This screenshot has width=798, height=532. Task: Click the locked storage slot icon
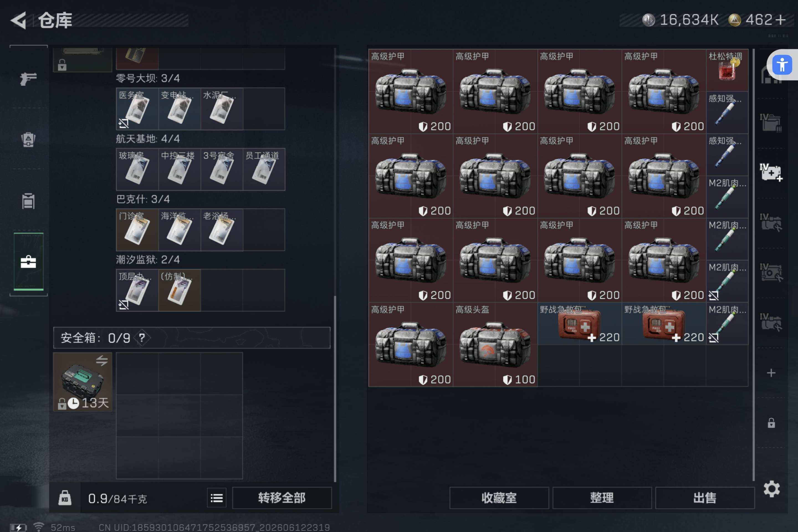[771, 423]
